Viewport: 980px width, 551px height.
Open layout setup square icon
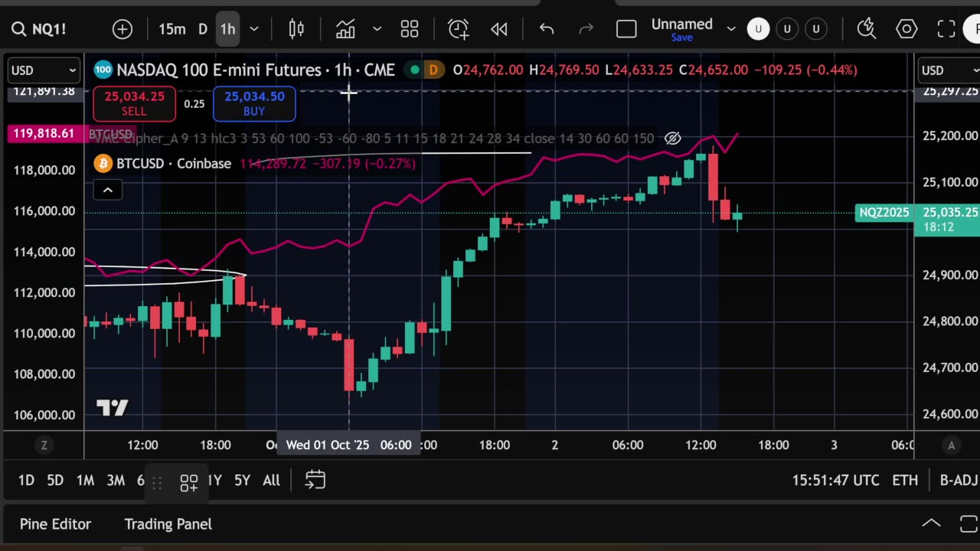coord(626,29)
